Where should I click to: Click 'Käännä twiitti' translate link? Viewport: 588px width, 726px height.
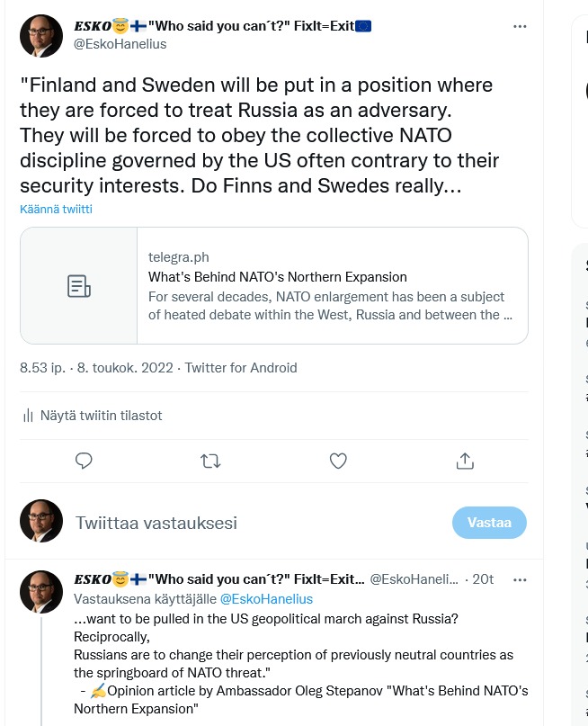click(x=56, y=209)
